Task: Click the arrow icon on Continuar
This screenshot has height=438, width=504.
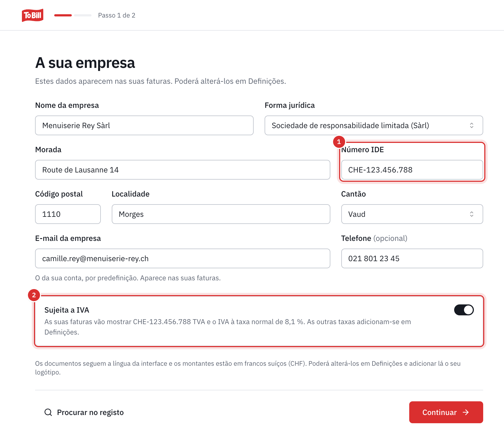Action: tap(466, 412)
